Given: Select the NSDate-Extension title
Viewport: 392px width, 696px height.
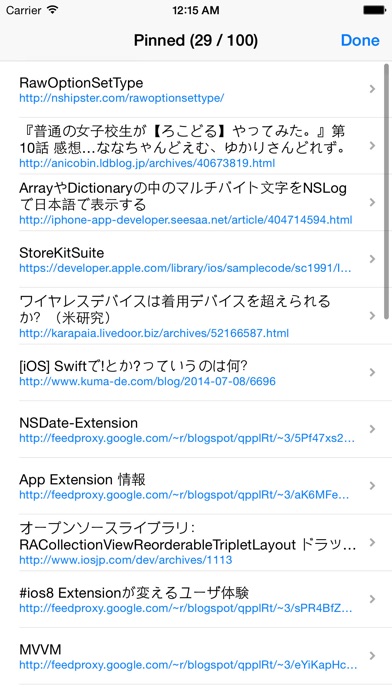Looking at the screenshot, I should (x=79, y=423).
